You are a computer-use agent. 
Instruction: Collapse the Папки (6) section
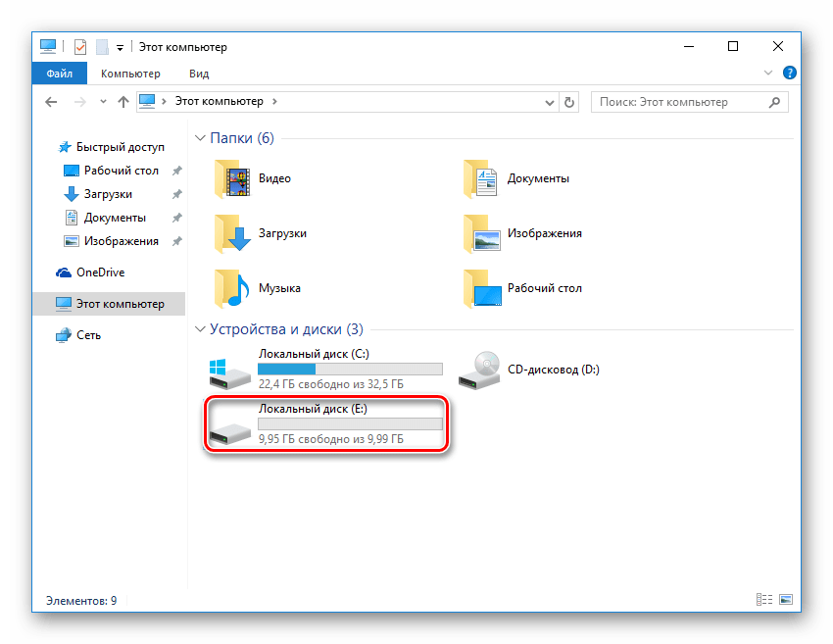pos(201,138)
